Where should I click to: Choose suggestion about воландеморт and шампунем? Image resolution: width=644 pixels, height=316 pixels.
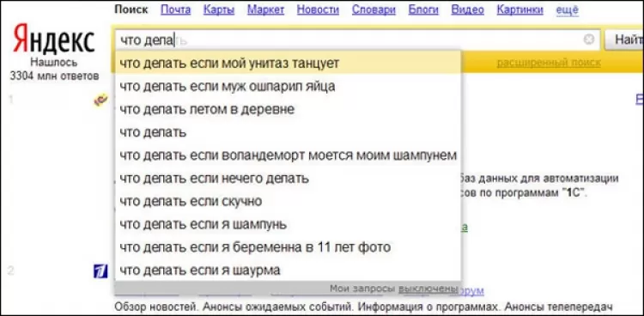(288, 155)
